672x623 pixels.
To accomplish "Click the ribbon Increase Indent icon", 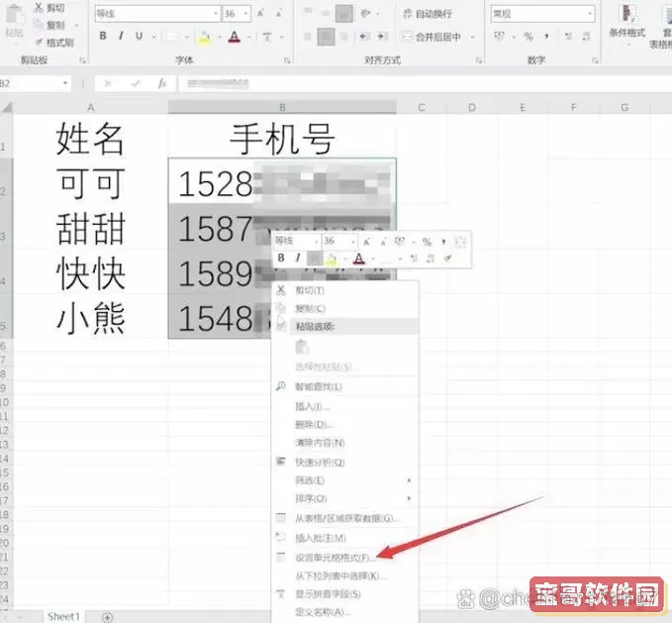I will click(382, 37).
